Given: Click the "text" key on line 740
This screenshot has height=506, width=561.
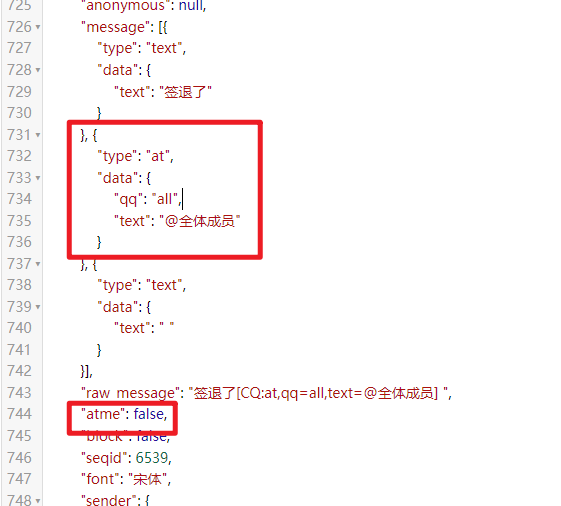Looking at the screenshot, I should pos(132,328).
